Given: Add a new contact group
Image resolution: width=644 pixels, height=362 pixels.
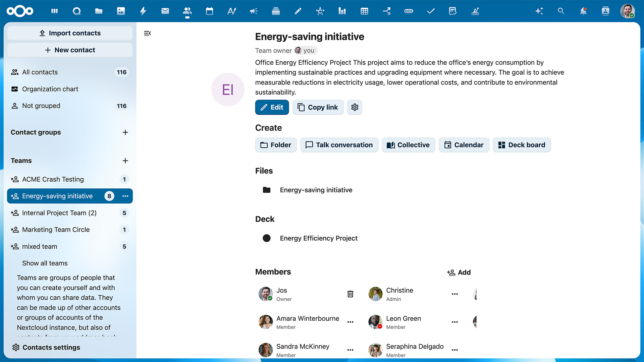Looking at the screenshot, I should click(x=125, y=132).
